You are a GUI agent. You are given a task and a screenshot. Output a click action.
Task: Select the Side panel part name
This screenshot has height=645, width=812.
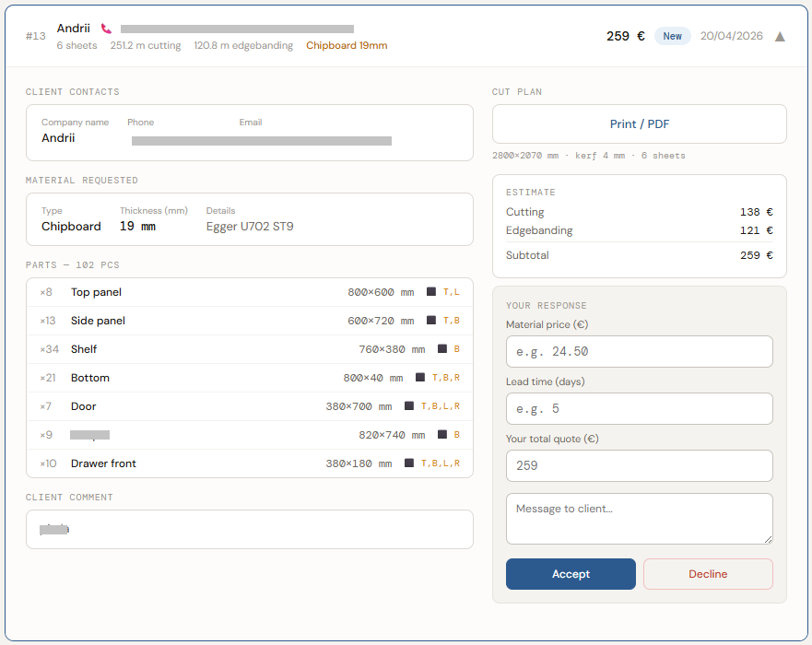coord(98,321)
